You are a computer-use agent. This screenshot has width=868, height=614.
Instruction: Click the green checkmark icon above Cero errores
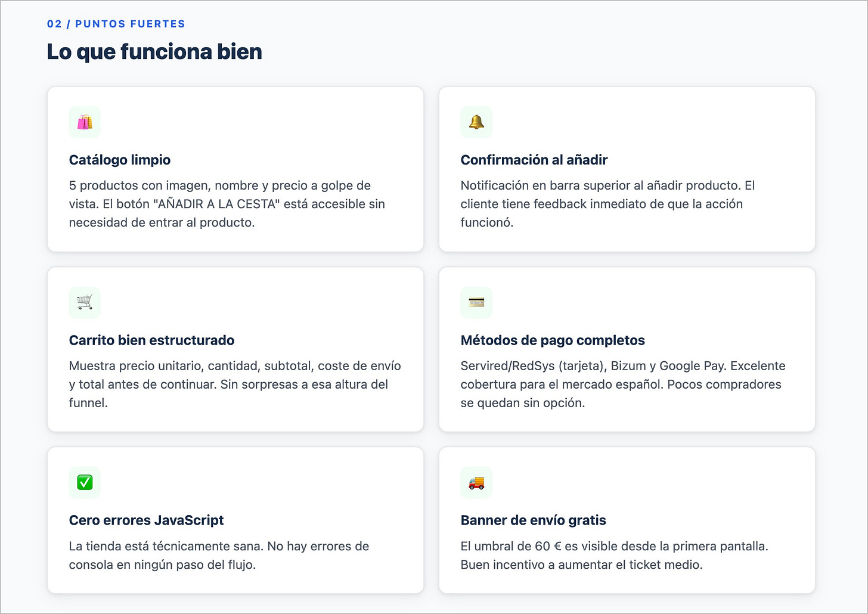click(x=85, y=482)
